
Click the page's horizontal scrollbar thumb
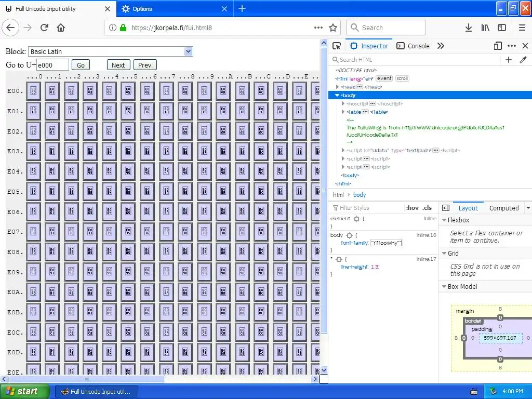click(x=86, y=379)
